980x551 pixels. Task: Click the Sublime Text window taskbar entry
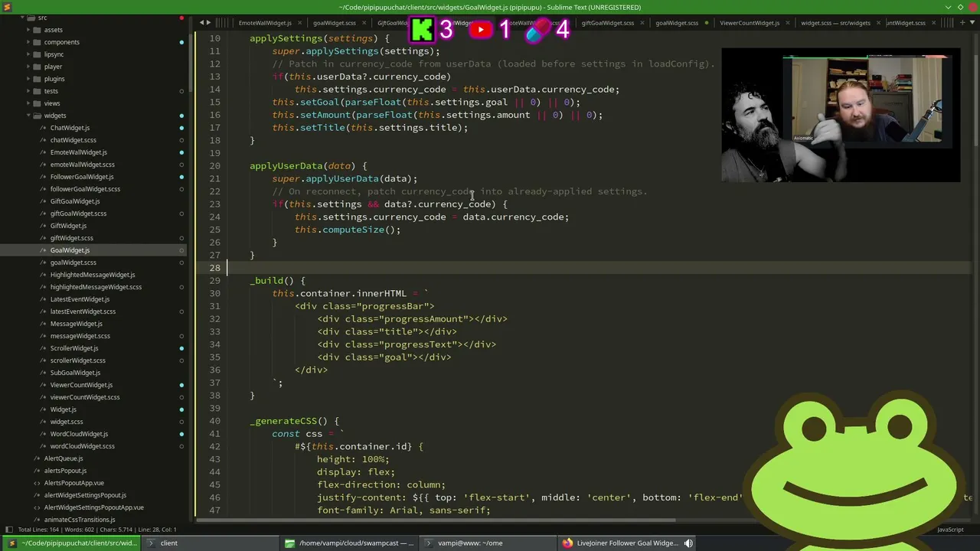point(71,543)
